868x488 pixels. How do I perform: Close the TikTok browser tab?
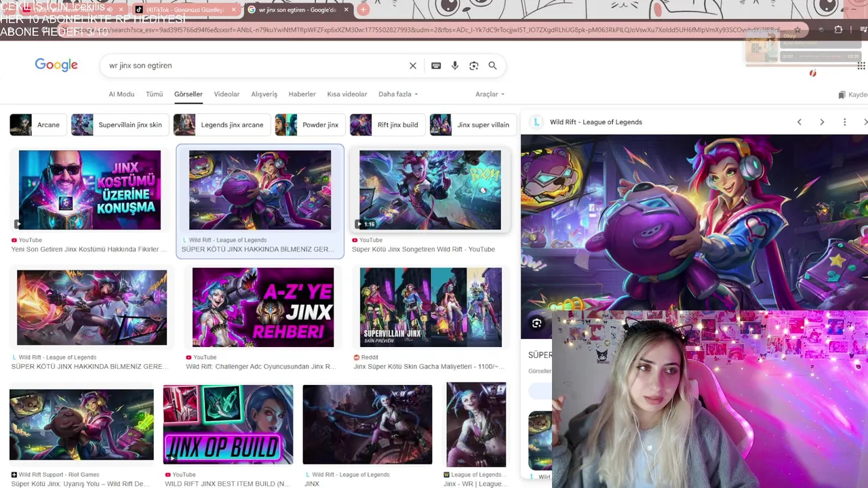(x=233, y=9)
